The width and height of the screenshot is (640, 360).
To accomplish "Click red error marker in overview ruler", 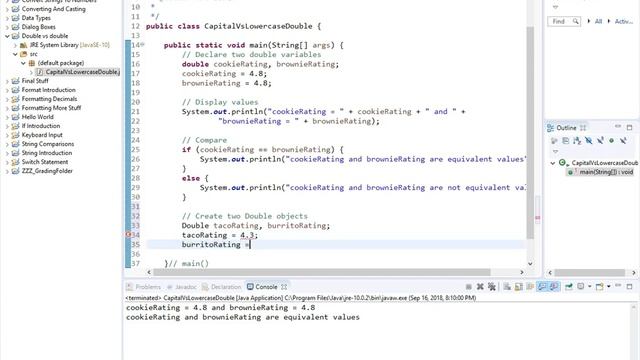I will (x=538, y=218).
